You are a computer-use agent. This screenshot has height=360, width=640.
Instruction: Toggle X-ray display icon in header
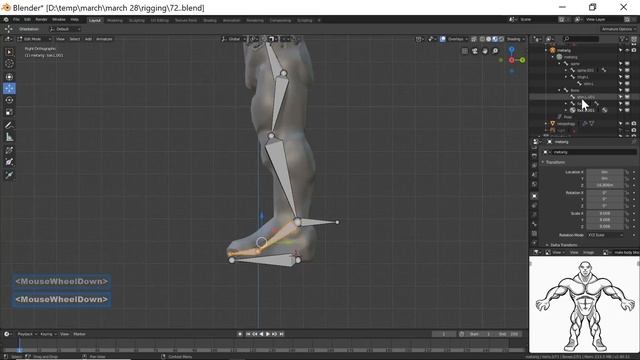[473, 39]
